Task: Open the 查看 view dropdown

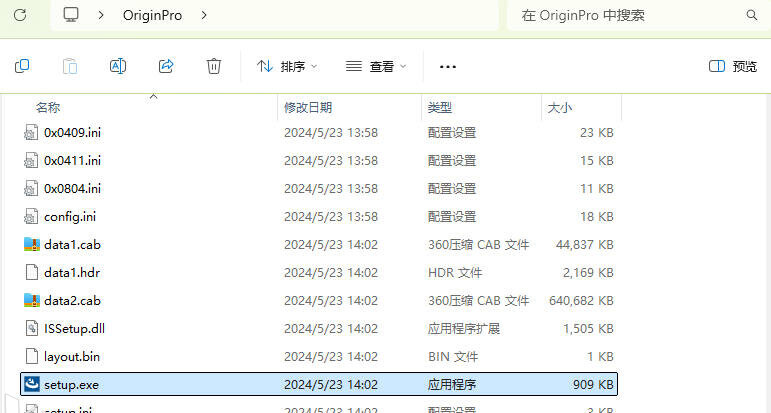Action: (376, 66)
